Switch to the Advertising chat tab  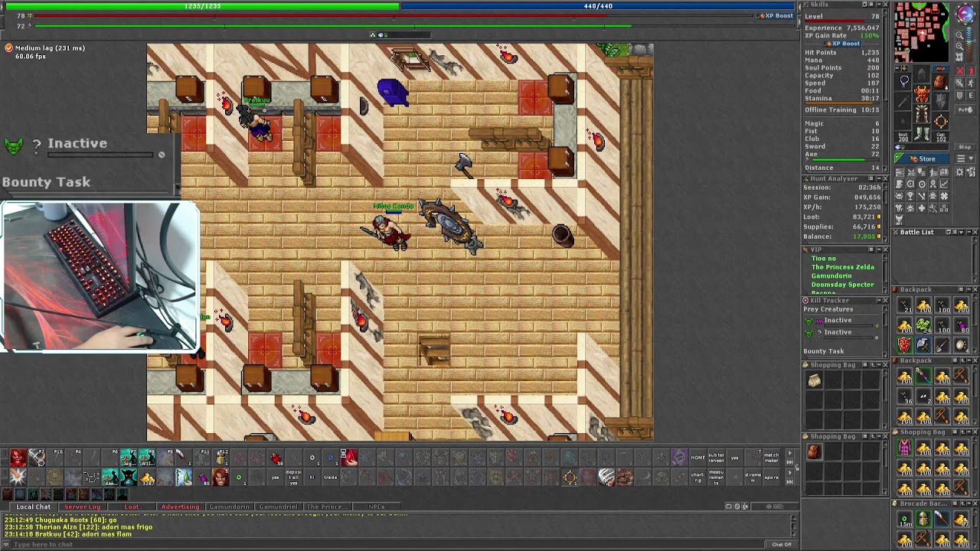click(180, 507)
